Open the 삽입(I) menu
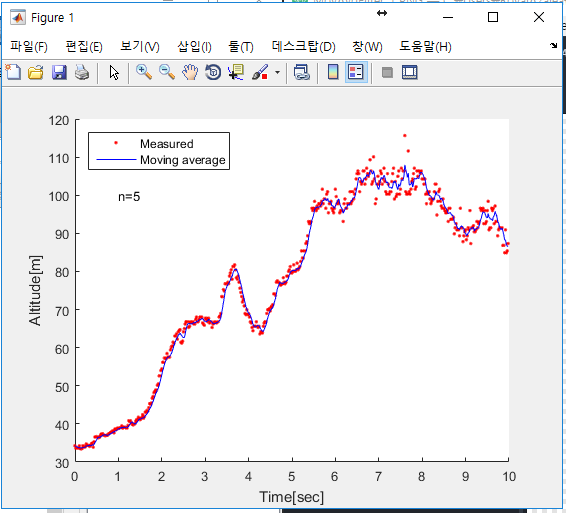 click(194, 46)
